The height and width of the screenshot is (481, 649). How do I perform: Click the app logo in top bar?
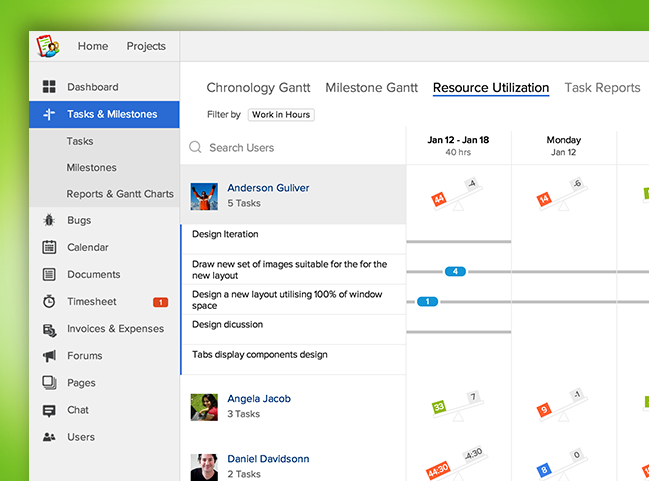(48, 46)
